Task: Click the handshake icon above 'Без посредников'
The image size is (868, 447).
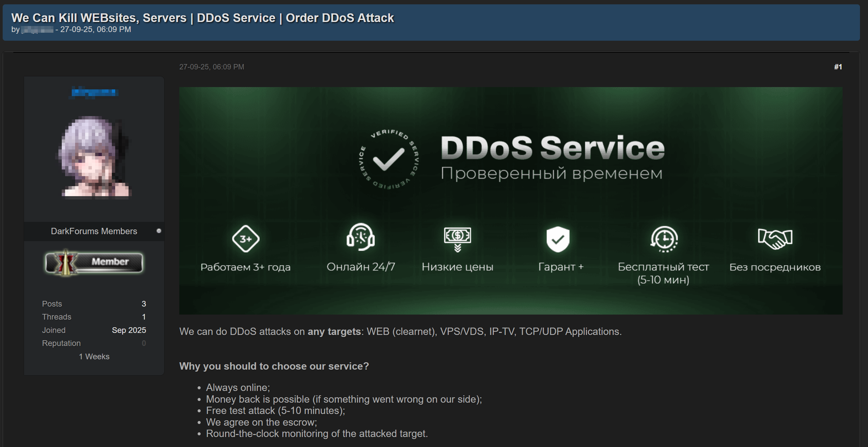Action: pos(775,239)
